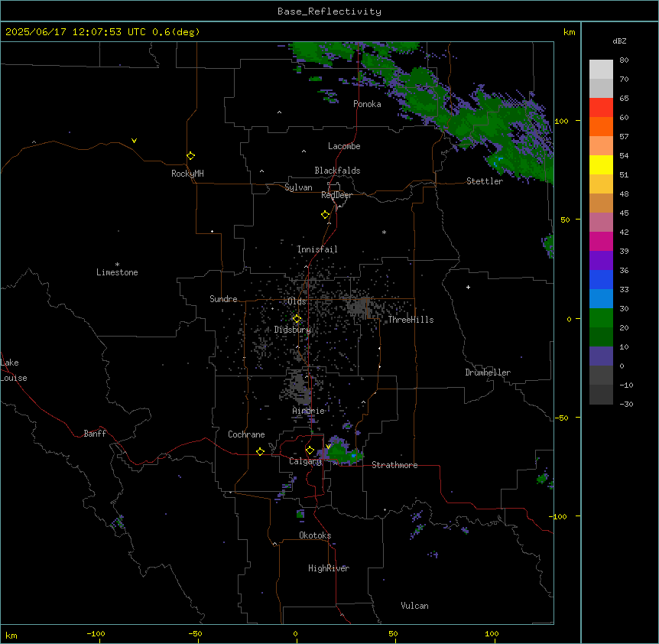
Task: Select the topmost light gray legend swatch
Action: 601,70
